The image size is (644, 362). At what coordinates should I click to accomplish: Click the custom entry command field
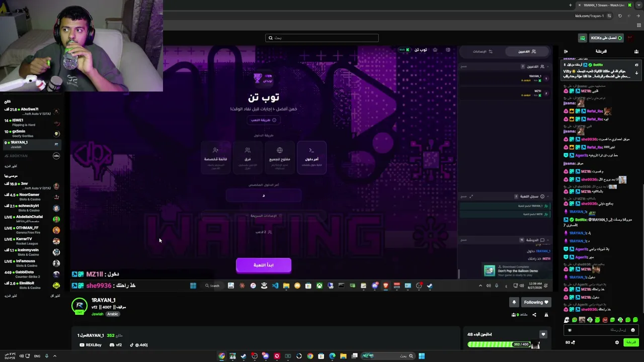point(264,195)
